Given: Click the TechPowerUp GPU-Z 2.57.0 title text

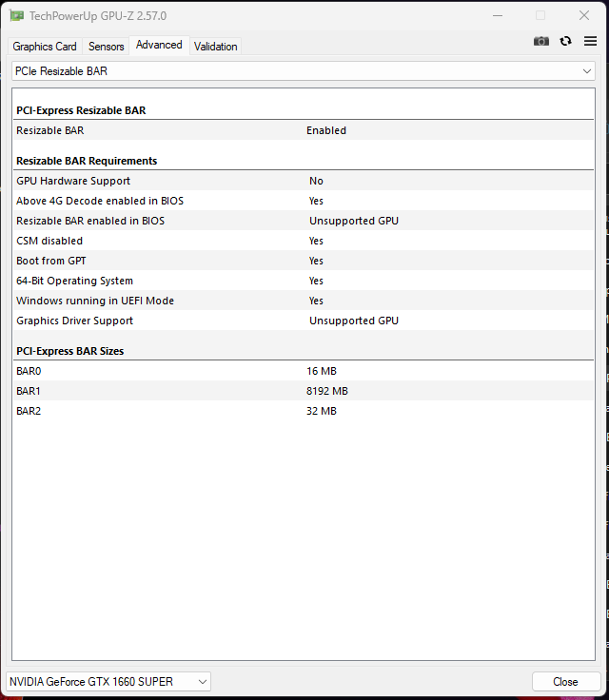Looking at the screenshot, I should click(x=98, y=16).
